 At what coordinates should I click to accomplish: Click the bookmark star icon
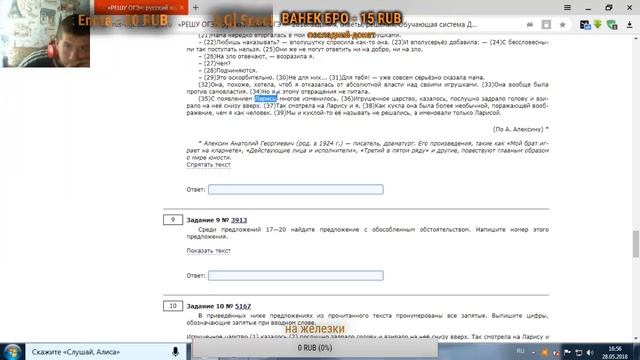tap(562, 24)
